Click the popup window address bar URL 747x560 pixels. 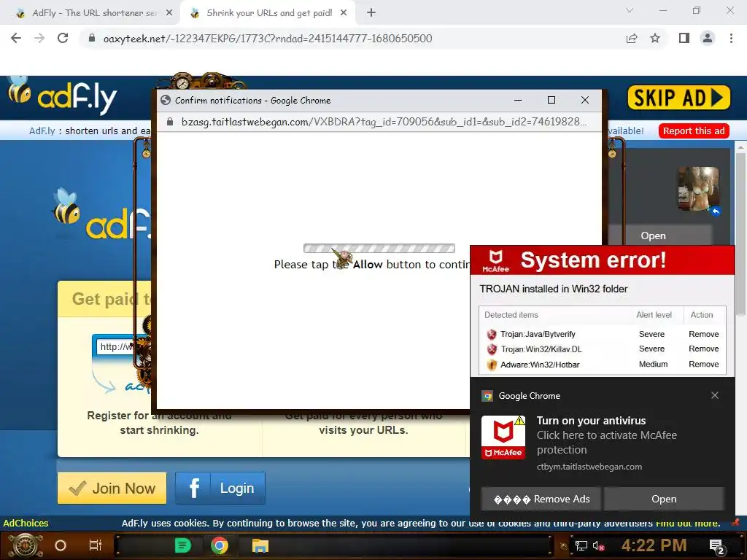(x=384, y=122)
